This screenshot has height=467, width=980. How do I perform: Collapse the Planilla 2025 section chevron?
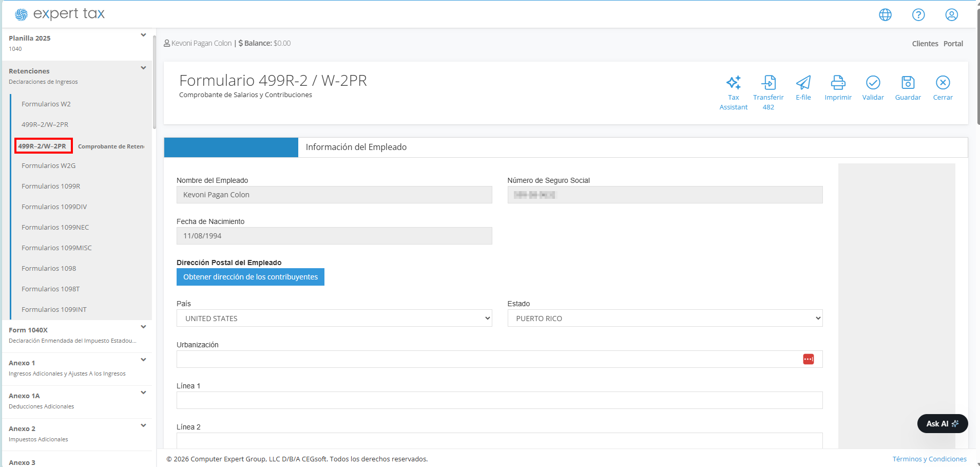tap(143, 35)
